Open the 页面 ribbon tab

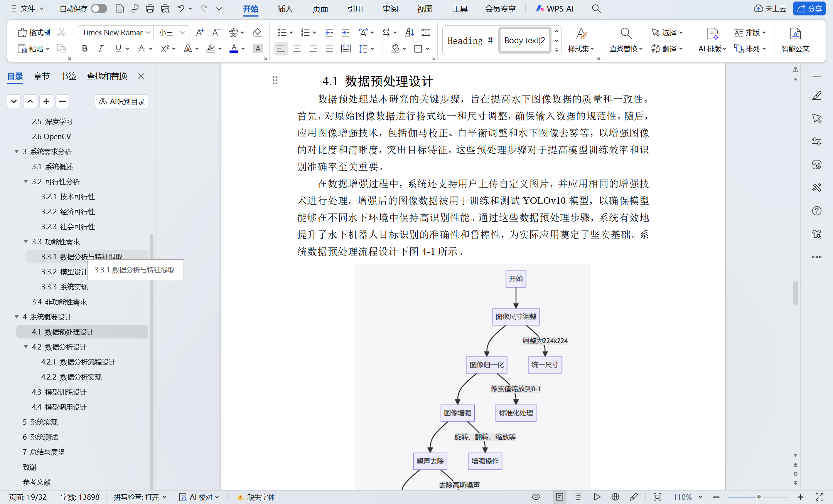320,8
